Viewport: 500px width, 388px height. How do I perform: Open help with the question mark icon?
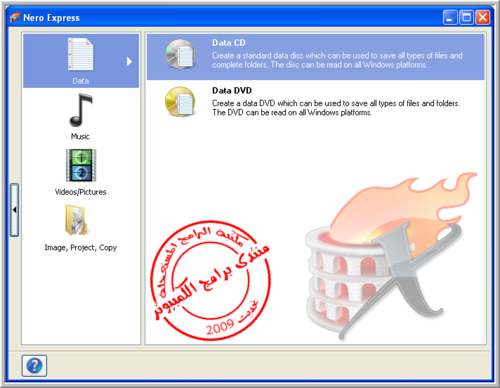click(x=34, y=366)
